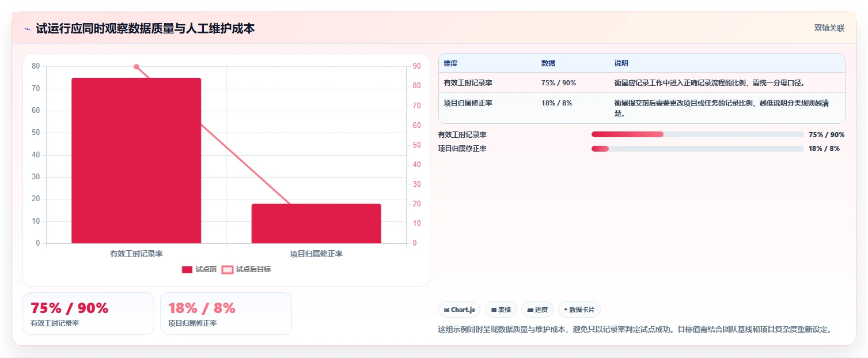Click the description starting 衡量提交后需要更改

722,108
